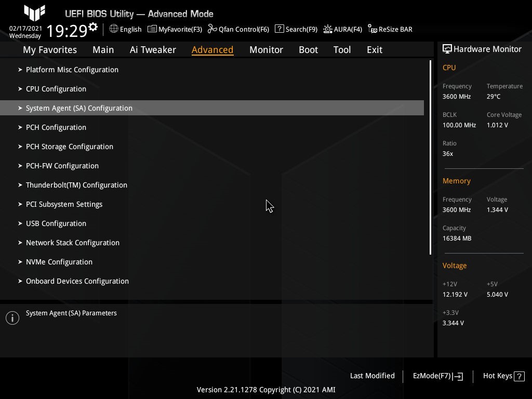Switch to the Exit tab

click(x=375, y=50)
